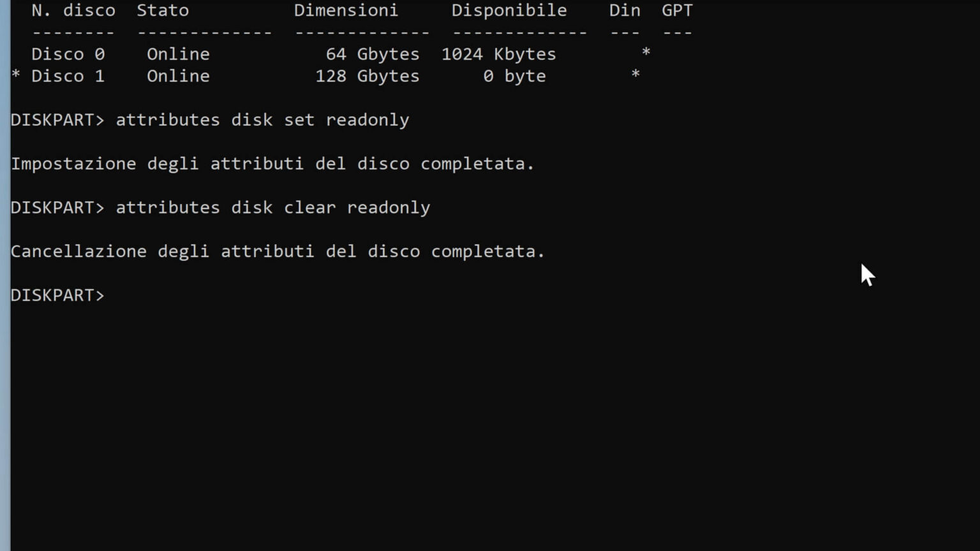This screenshot has height=551, width=980.
Task: Click the "Din" column header
Action: pyautogui.click(x=625, y=11)
